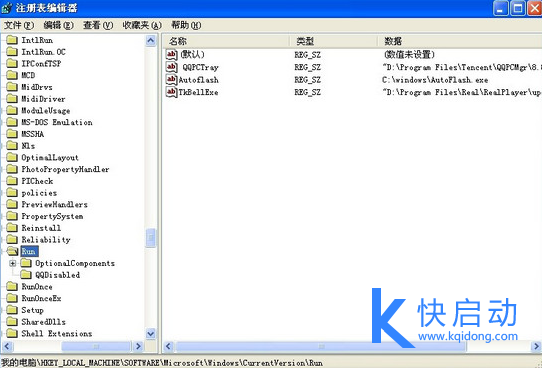Click the PreviewHandlers folder icon
542x368 pixels.
[x=12, y=205]
